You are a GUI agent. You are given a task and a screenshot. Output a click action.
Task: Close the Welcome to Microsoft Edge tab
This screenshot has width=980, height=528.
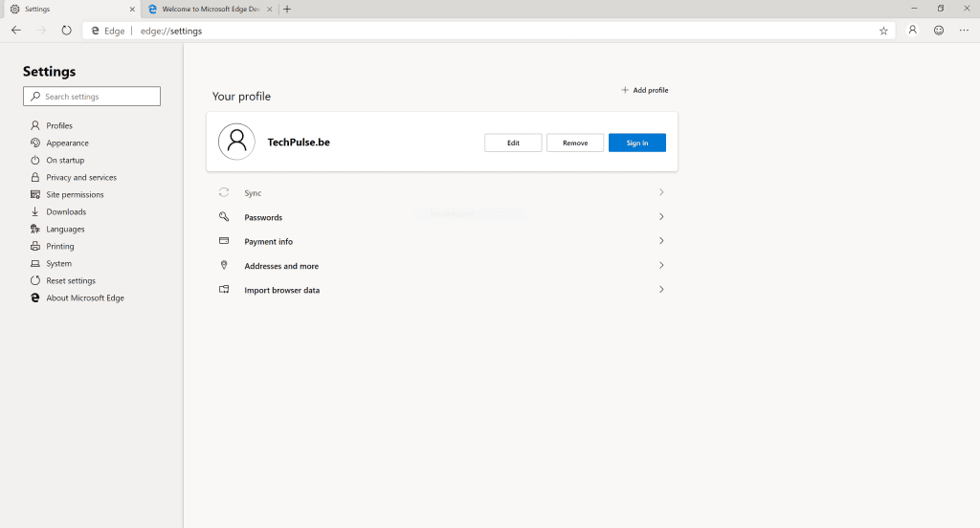269,10
